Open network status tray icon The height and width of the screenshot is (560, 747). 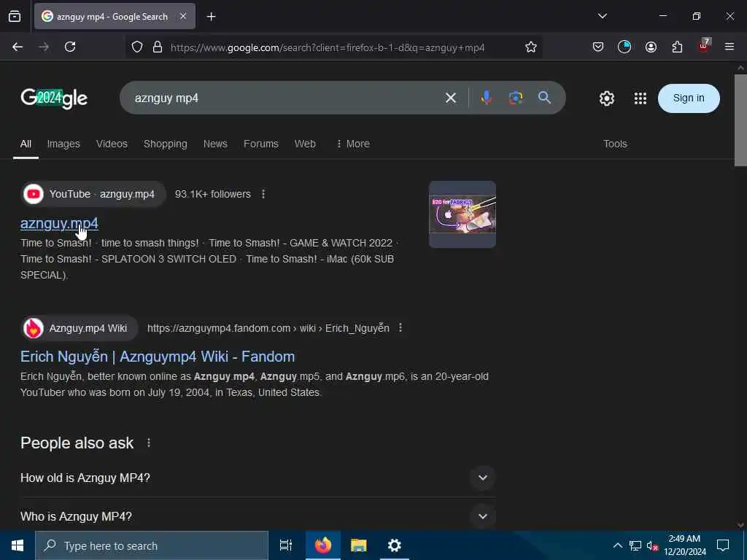(x=635, y=545)
